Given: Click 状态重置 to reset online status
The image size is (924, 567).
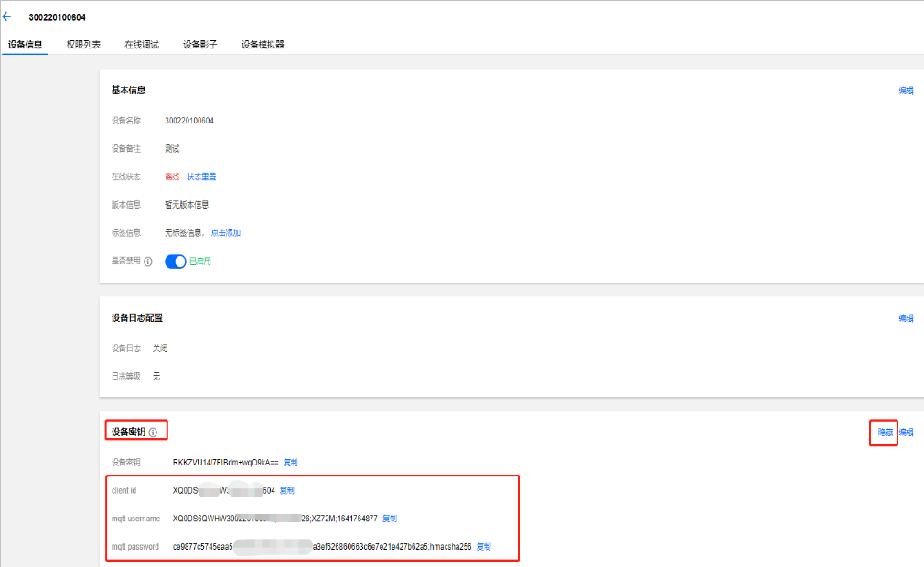Looking at the screenshot, I should click(202, 177).
